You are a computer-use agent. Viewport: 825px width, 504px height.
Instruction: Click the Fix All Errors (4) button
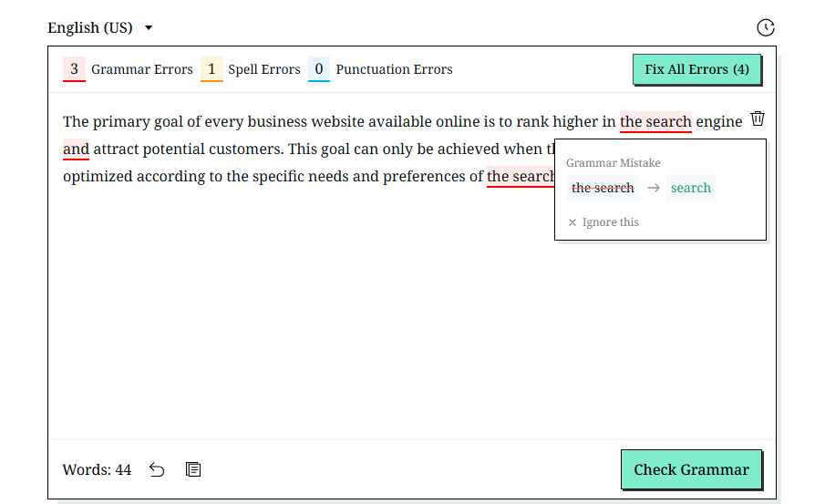[696, 69]
